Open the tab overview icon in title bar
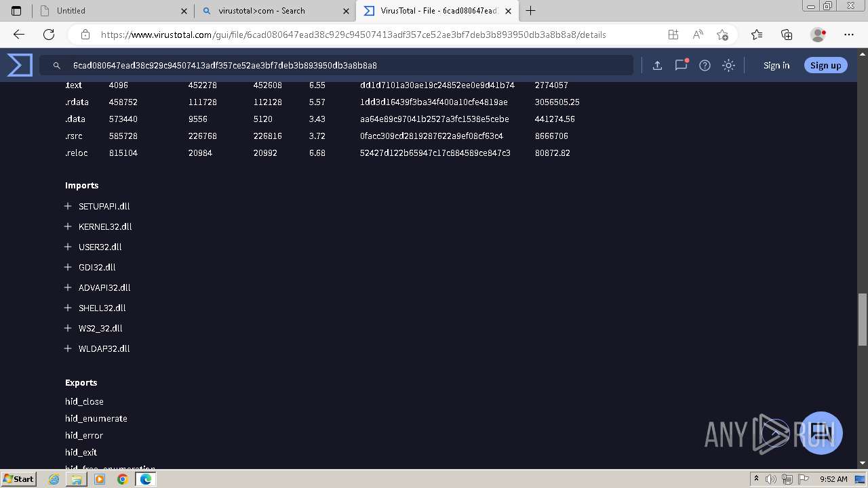Screen dimensions: 868x488 pos(17,10)
